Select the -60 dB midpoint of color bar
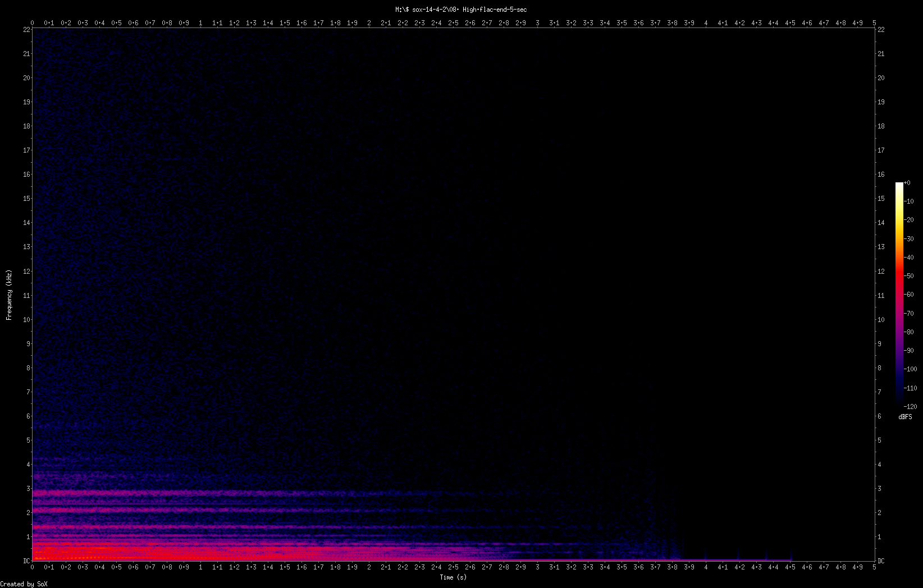 909,294
